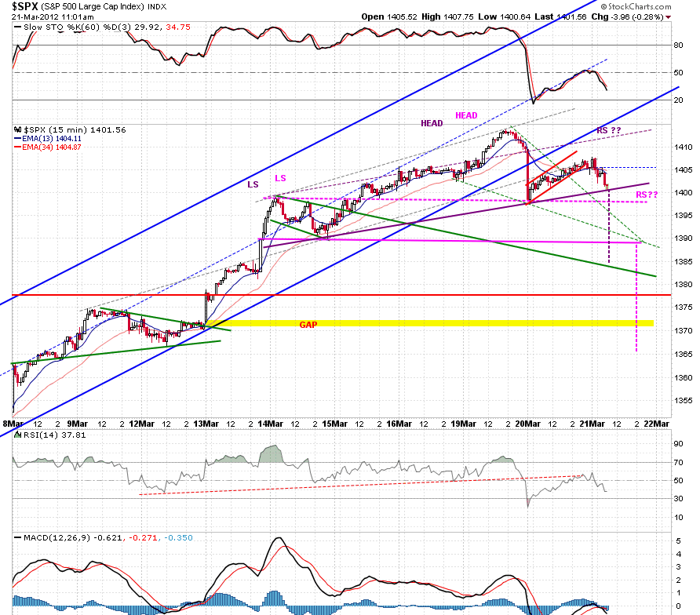Image resolution: width=700 pixels, height=615 pixels.
Task: Click the red down arrow beside Chg
Action: [668, 17]
